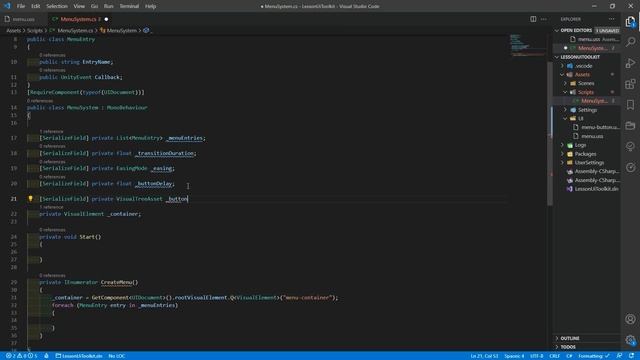Open the View menu
Screen dimensions: 640x360
tap(79, 6)
